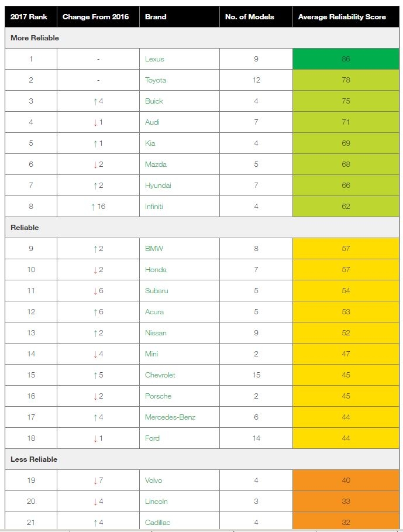Click the Less Reliable section header row
The image size is (403, 532).
coord(202,459)
